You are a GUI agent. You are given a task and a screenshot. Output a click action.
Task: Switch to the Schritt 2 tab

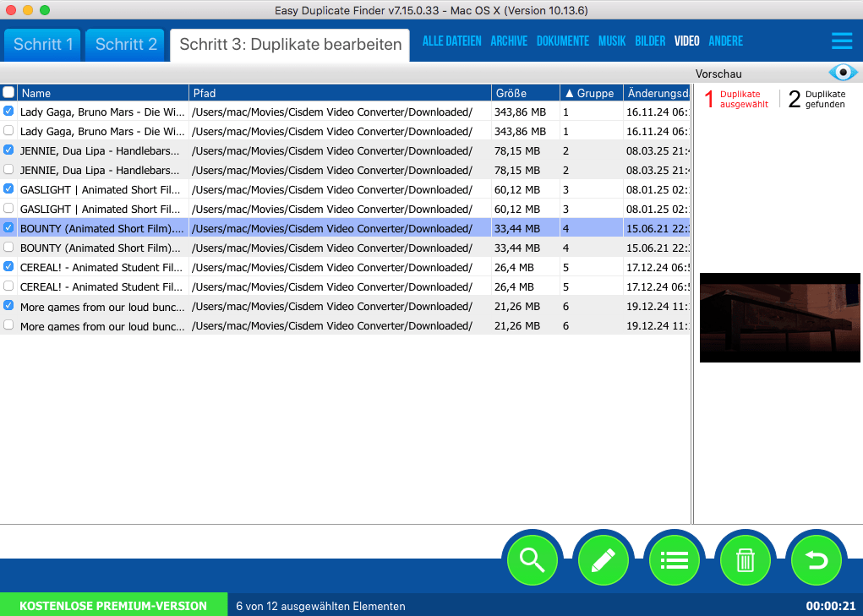124,46
